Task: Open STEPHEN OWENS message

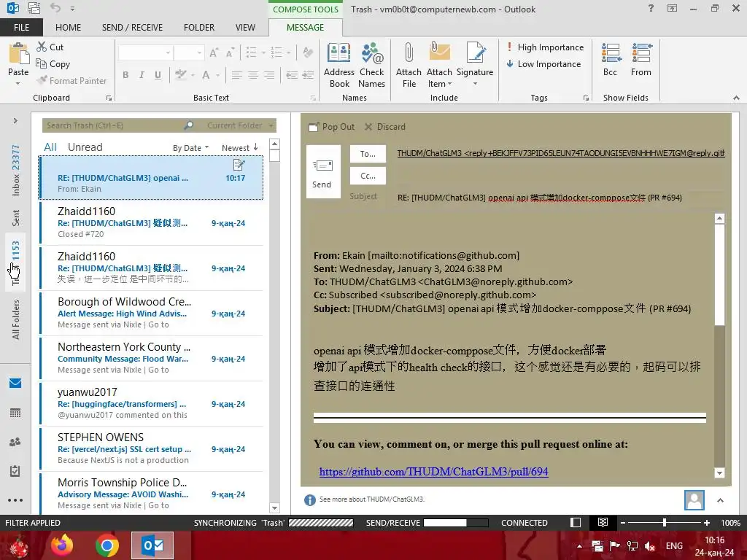Action: point(152,448)
